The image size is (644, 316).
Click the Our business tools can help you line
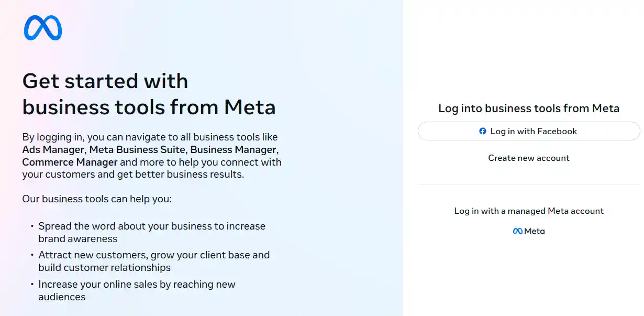(x=97, y=199)
